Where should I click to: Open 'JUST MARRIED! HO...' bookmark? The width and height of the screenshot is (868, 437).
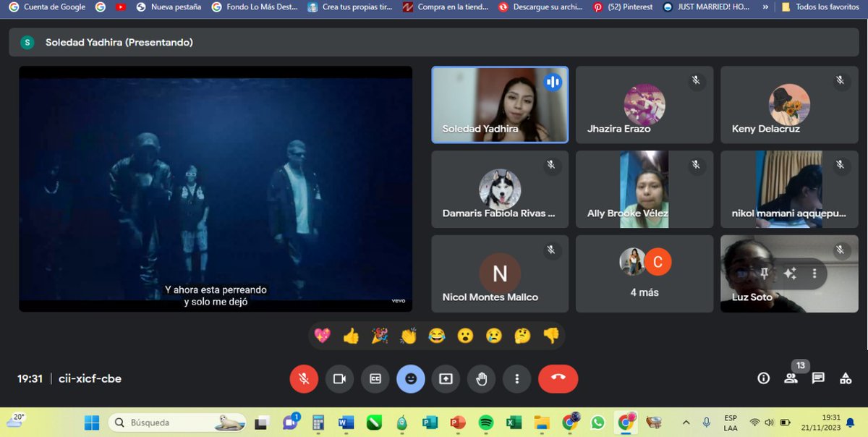(707, 7)
